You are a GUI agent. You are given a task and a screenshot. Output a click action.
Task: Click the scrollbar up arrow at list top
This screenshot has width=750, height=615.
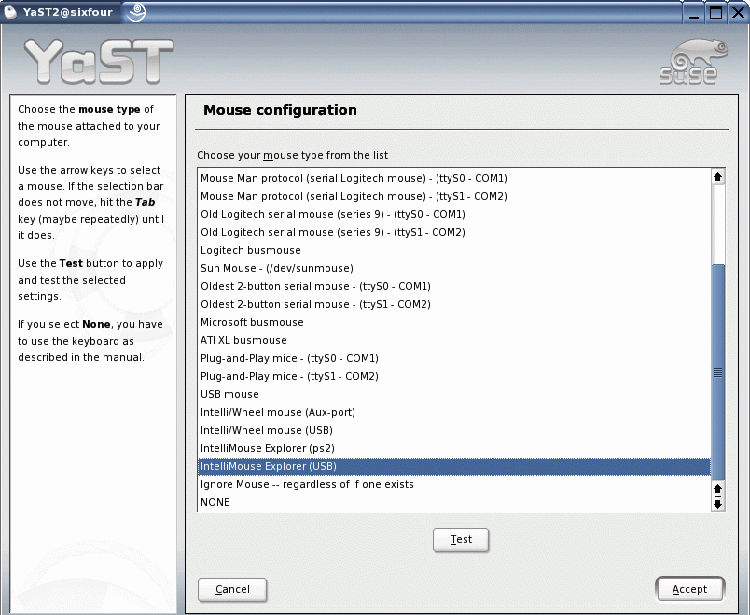pyautogui.click(x=717, y=177)
